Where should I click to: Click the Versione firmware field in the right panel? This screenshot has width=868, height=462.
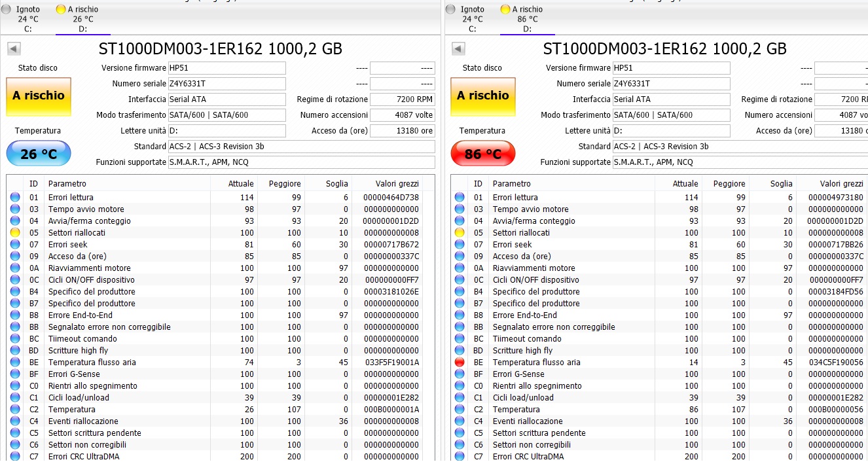point(671,68)
